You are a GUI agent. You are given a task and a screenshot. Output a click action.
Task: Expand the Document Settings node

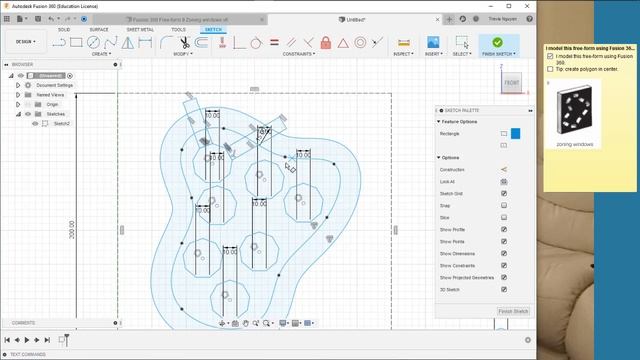pos(18,85)
